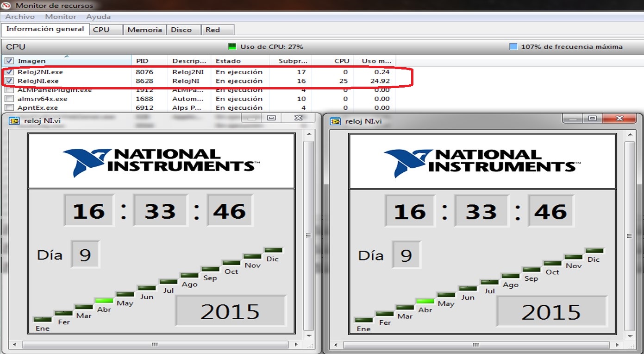Click LabVIEW icon in right reloj NI.vi title
Image resolution: width=644 pixels, height=354 pixels.
[x=335, y=121]
